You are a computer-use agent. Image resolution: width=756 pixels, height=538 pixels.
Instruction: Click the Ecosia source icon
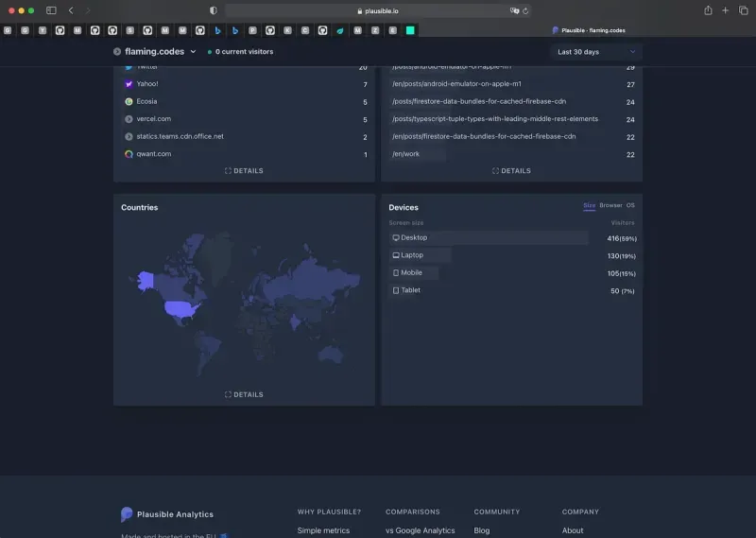point(129,101)
